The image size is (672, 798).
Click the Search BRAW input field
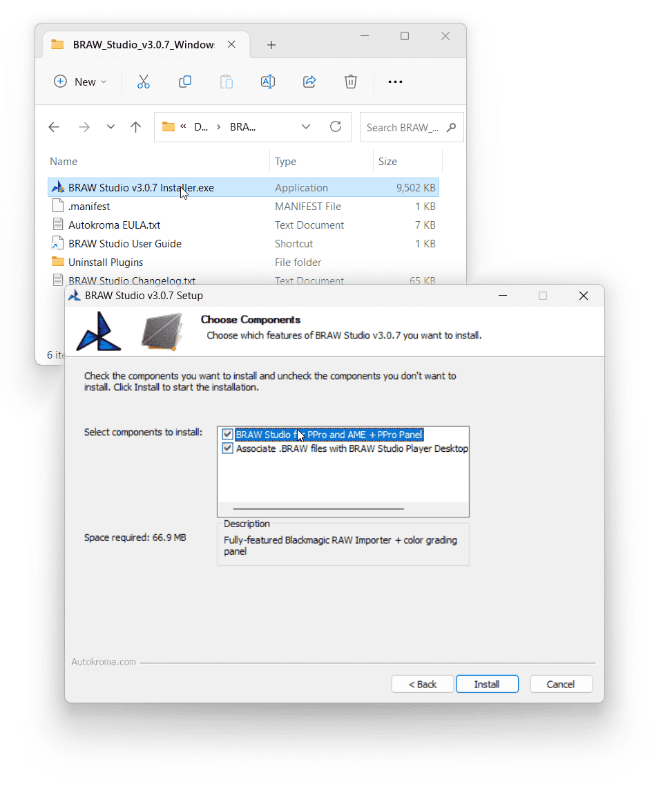coord(404,127)
